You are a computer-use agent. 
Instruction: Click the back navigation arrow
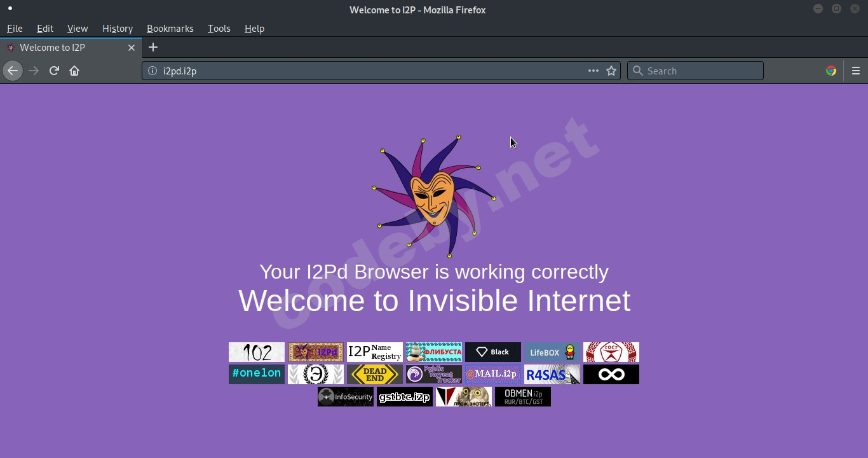click(13, 71)
